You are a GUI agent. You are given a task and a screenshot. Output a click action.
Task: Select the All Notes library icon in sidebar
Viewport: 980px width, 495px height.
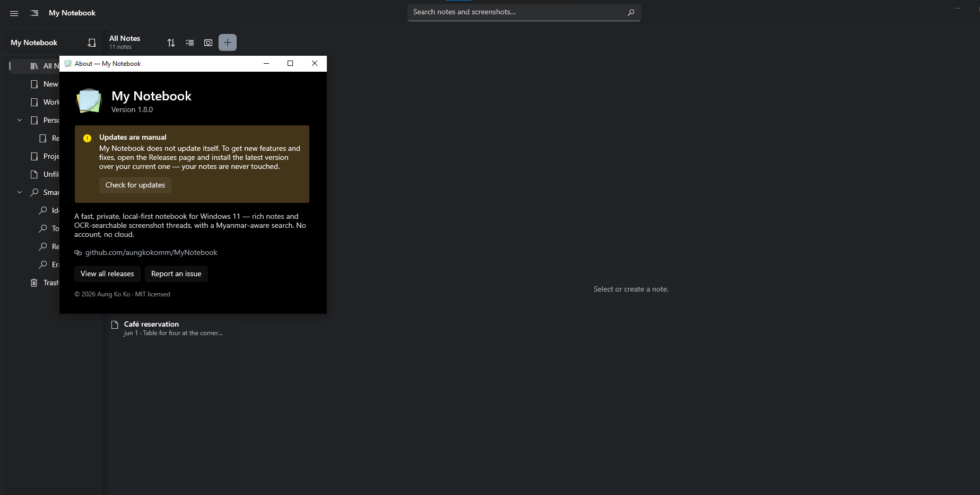pyautogui.click(x=34, y=66)
